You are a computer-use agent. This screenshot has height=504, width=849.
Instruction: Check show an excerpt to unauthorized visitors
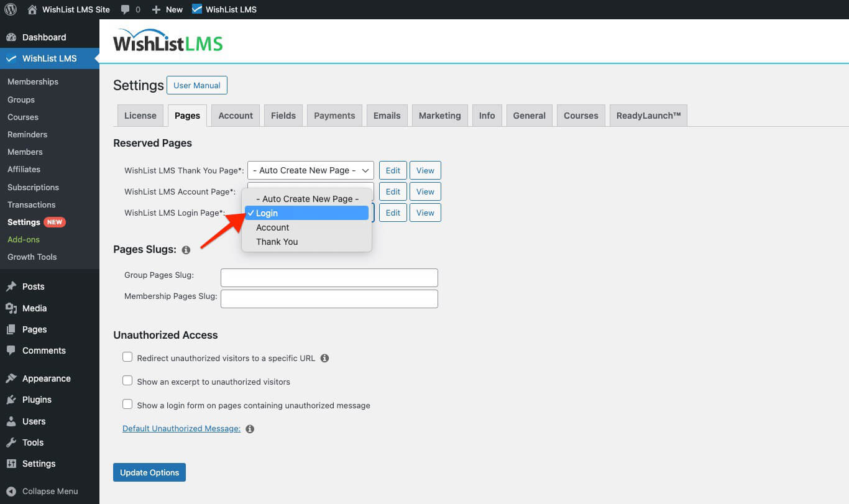point(127,380)
